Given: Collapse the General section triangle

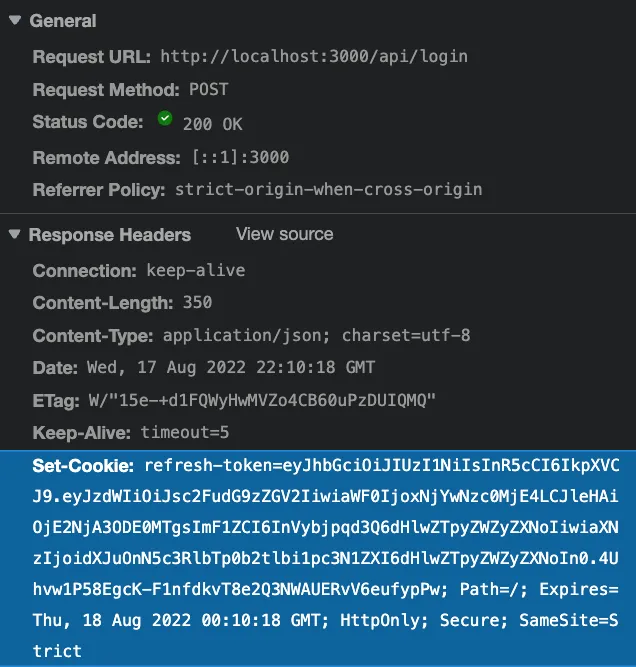Looking at the screenshot, I should click(x=15, y=20).
